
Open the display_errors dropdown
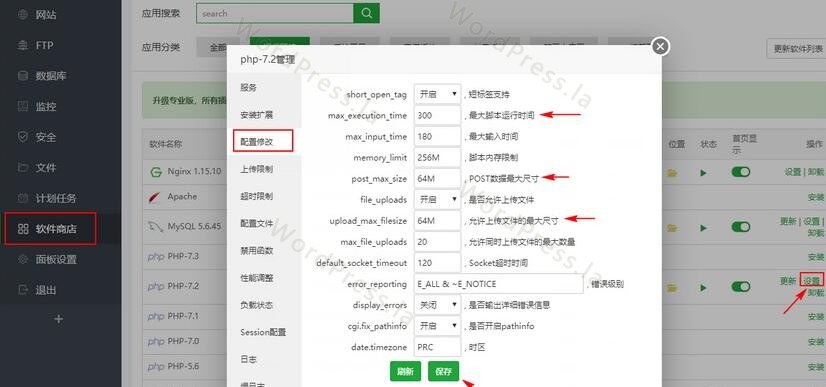click(x=437, y=305)
